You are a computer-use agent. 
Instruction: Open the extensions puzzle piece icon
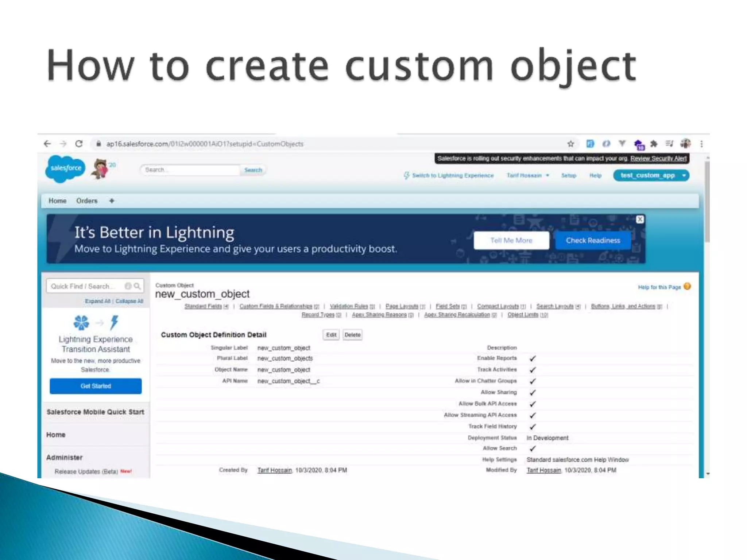pos(654,144)
